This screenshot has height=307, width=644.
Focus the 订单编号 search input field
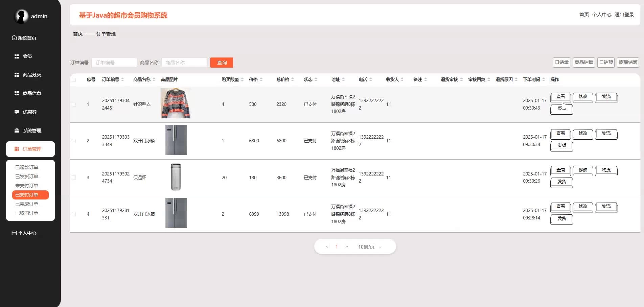pyautogui.click(x=114, y=63)
